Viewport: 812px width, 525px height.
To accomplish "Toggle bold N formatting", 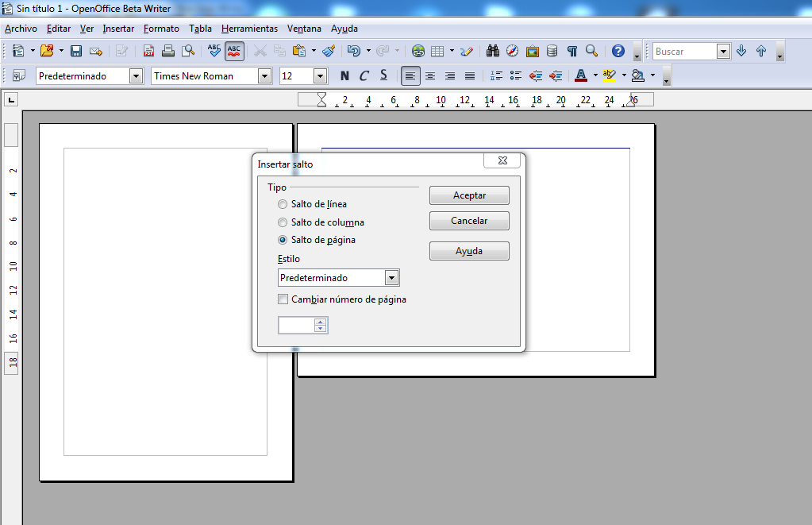I will [344, 75].
